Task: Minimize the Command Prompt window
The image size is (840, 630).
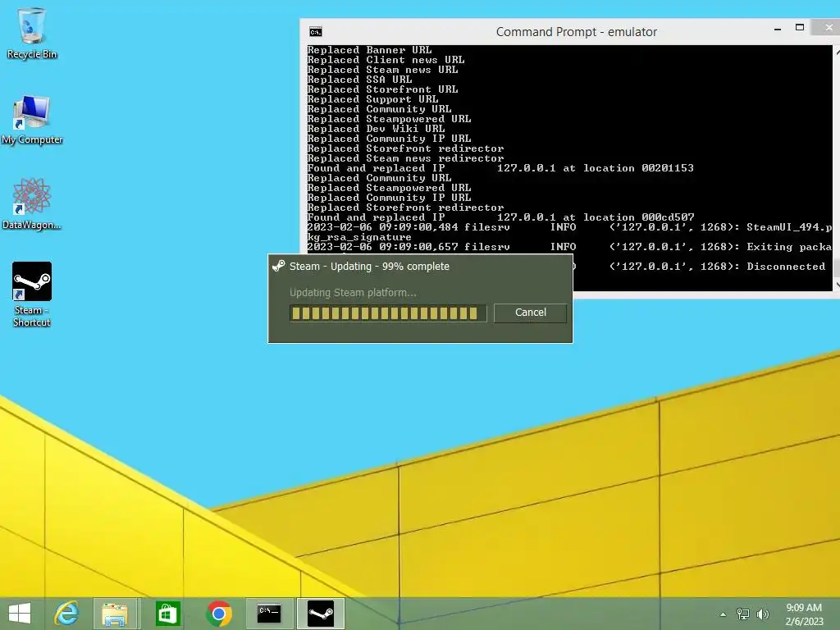Action: (x=778, y=29)
